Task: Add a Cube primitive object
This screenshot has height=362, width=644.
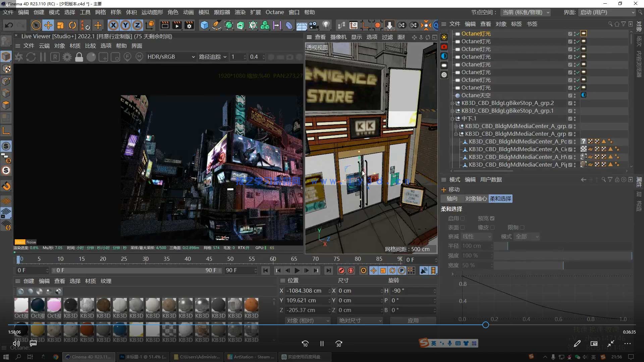Action: tap(204, 25)
